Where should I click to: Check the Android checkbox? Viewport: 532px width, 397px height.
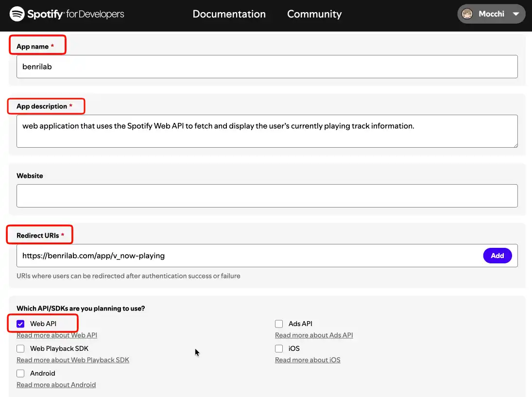[20, 373]
